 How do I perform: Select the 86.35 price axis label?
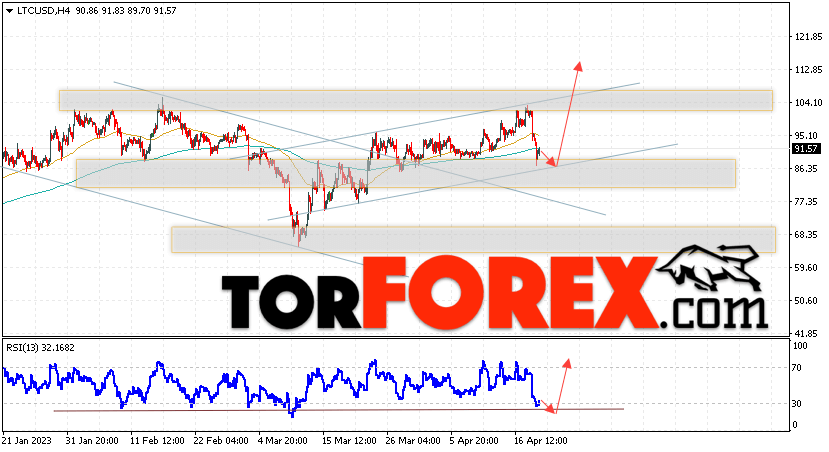[x=806, y=169]
